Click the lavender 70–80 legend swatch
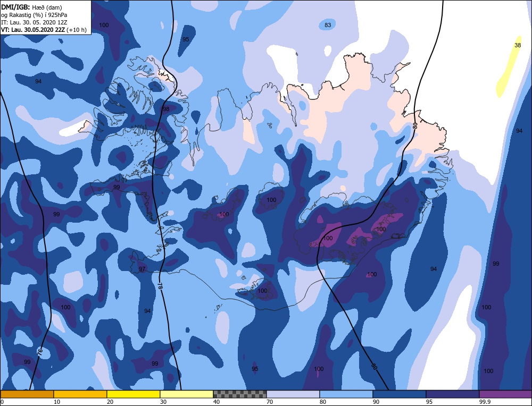This screenshot has width=532, height=406. coord(293,394)
